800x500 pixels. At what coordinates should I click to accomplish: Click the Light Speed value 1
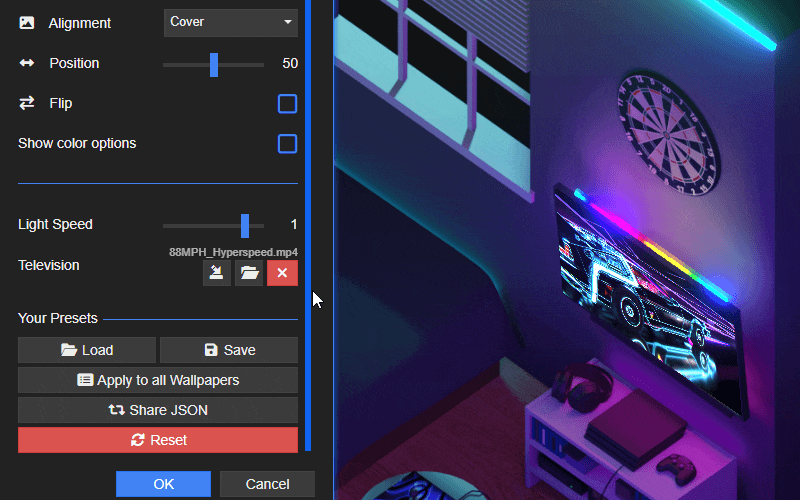pyautogui.click(x=293, y=224)
